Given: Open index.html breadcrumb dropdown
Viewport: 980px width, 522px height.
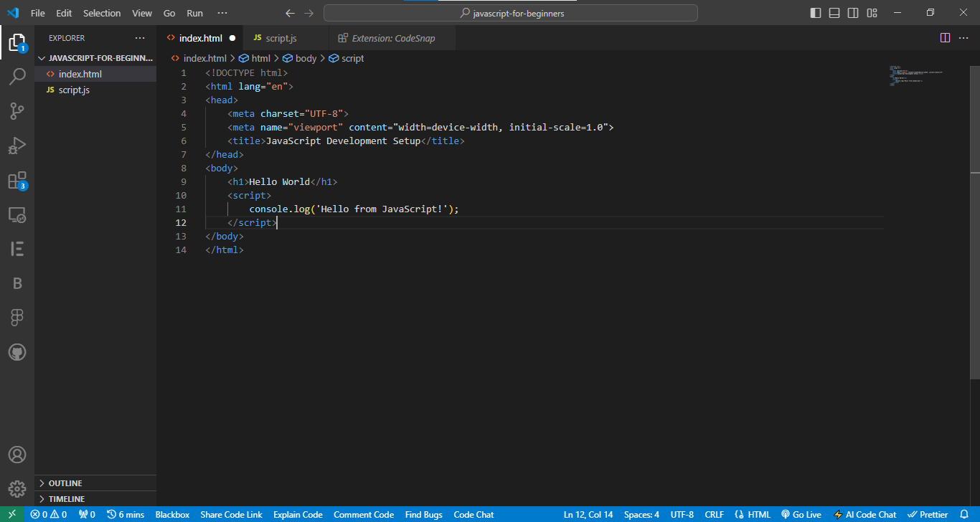Looking at the screenshot, I should (199, 58).
